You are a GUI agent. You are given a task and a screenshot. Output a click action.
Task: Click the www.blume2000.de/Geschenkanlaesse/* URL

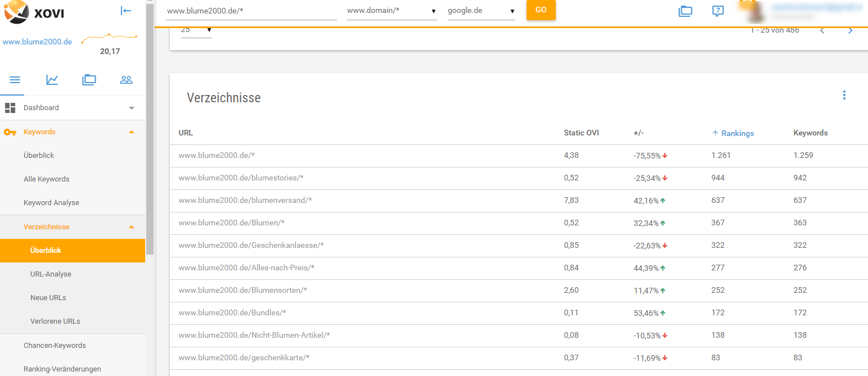(x=251, y=246)
